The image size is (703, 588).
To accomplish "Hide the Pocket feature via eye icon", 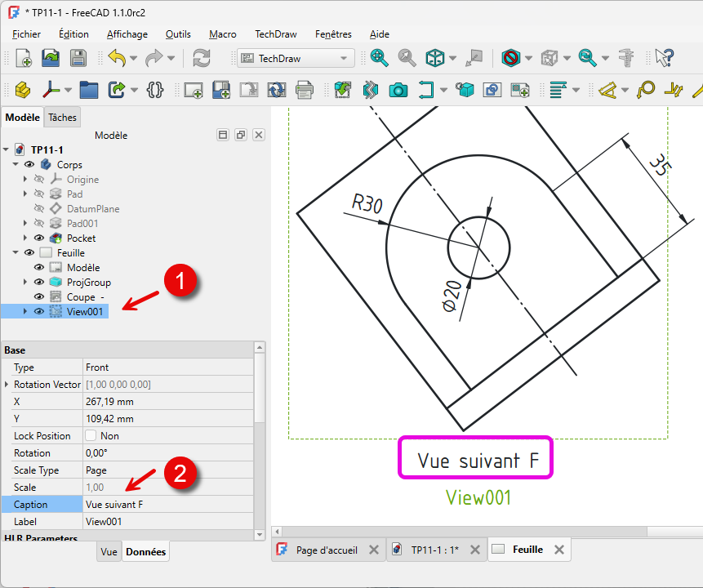I will tap(39, 238).
